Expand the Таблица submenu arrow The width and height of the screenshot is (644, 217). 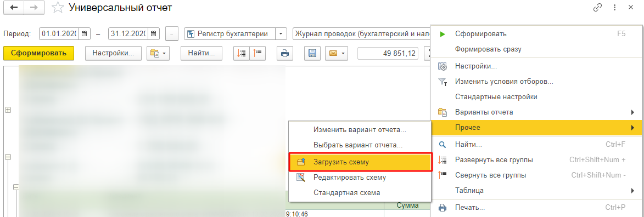pyautogui.click(x=632, y=190)
